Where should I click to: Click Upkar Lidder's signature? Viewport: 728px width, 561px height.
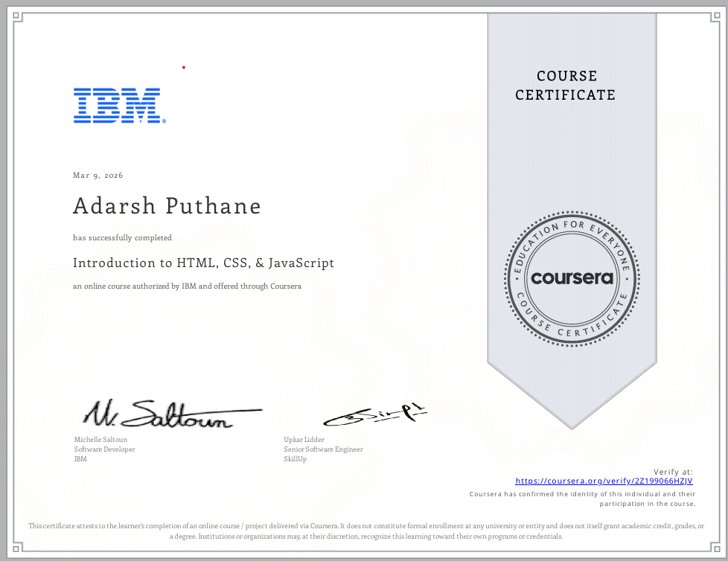point(374,415)
